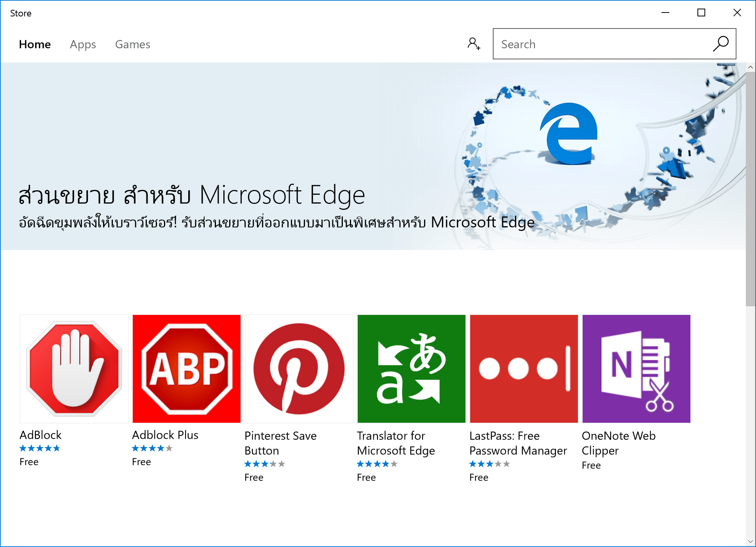The image size is (756, 547).
Task: Click the LastPass star rating
Action: (x=490, y=464)
